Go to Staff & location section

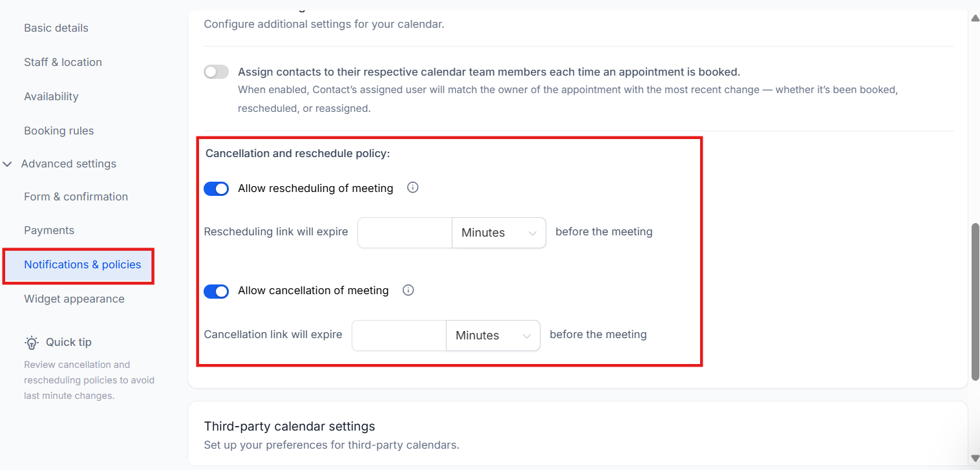[63, 62]
